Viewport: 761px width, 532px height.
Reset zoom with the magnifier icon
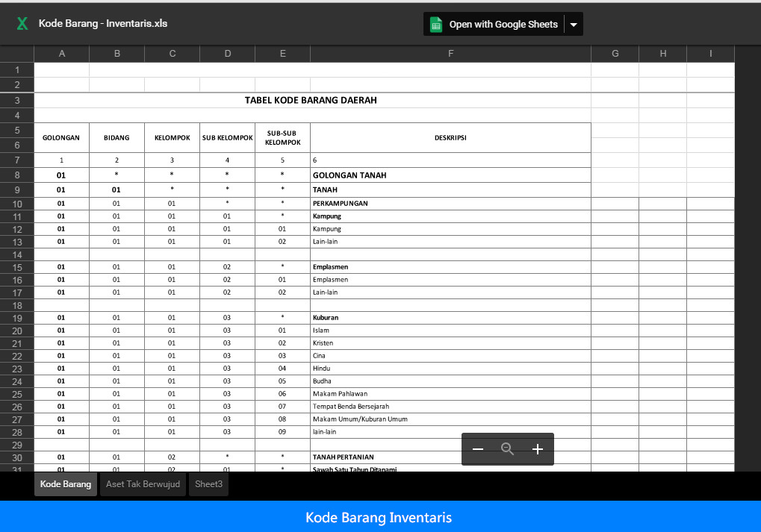pyautogui.click(x=507, y=449)
